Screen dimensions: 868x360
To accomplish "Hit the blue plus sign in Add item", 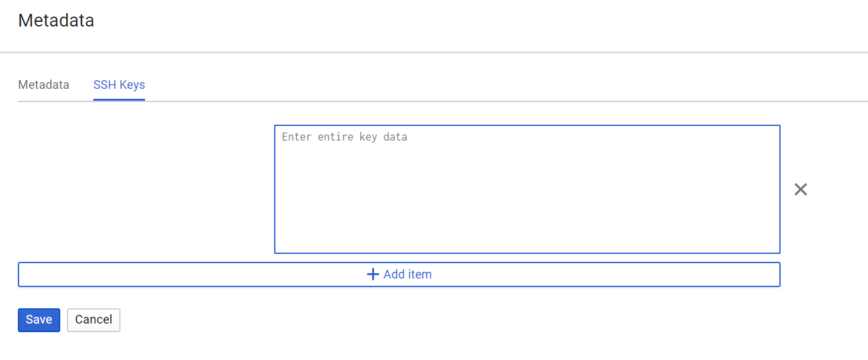I will pos(373,274).
